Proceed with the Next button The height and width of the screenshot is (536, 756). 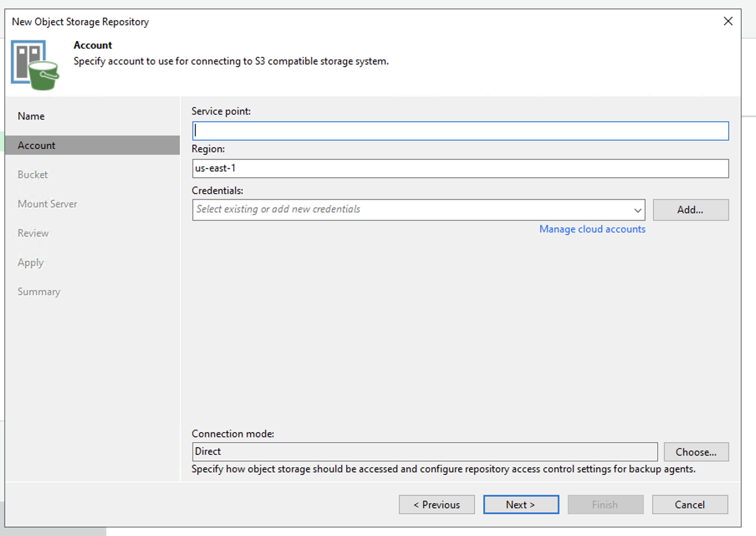tap(521, 505)
